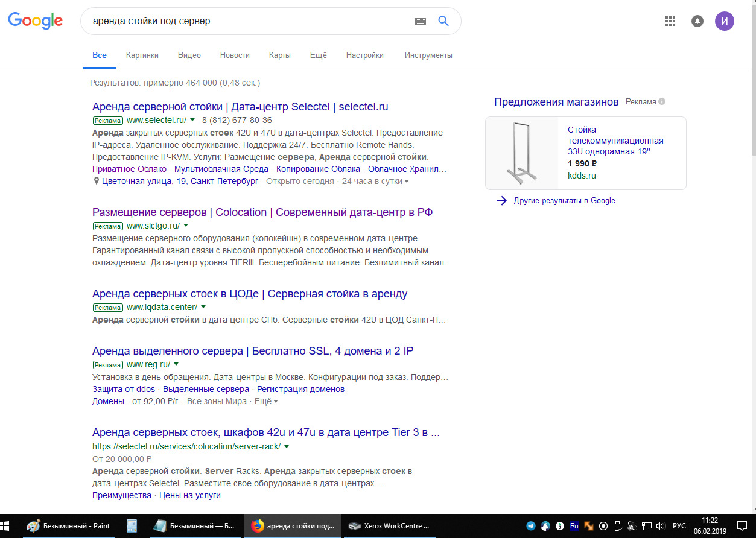
Task: Open Google notifications bell
Action: [697, 21]
